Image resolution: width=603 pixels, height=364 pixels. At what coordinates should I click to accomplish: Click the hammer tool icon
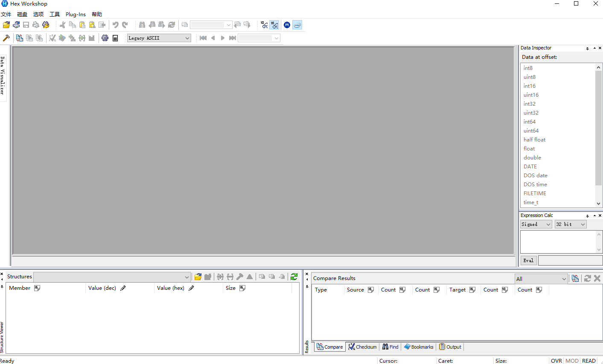(6, 38)
